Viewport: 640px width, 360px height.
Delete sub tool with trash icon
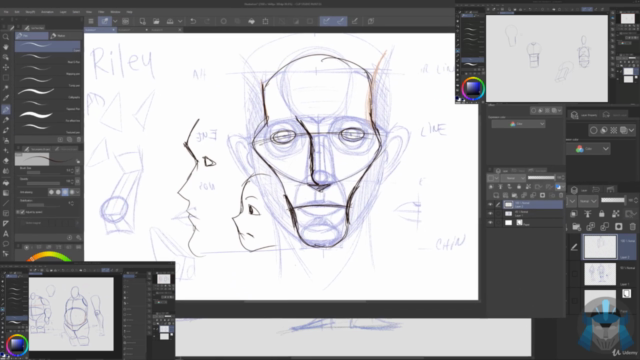[x=79, y=140]
